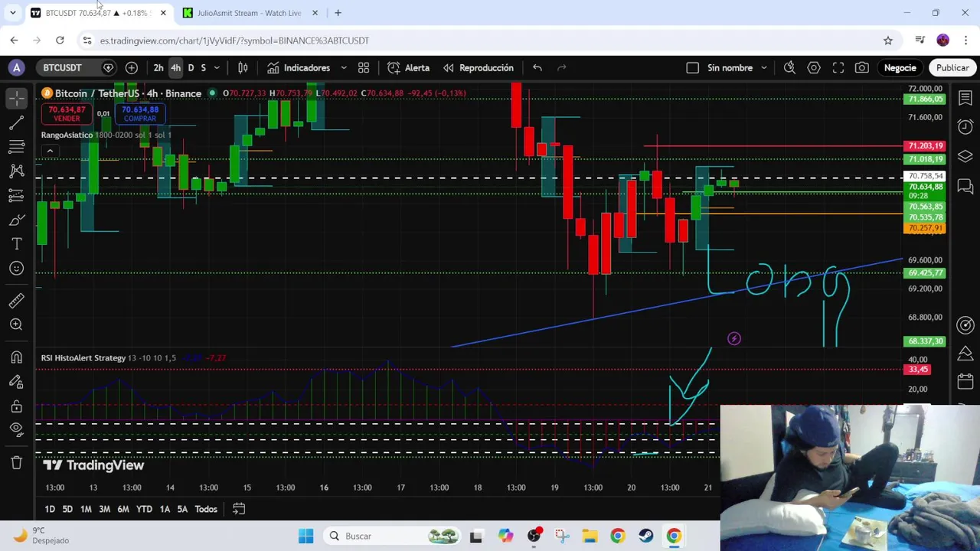Select the brush drawing tool
This screenshot has width=980, height=551.
(x=17, y=220)
